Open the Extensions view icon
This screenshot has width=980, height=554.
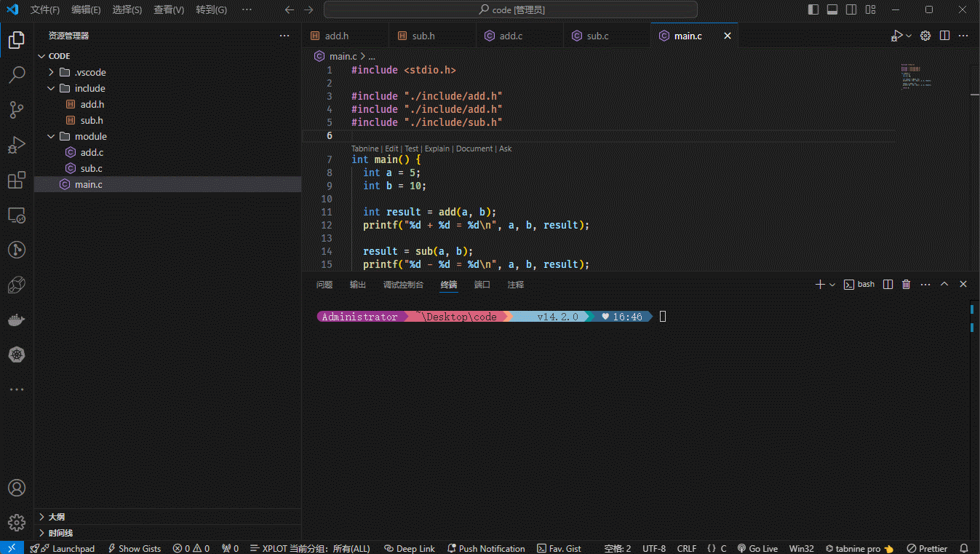(17, 180)
